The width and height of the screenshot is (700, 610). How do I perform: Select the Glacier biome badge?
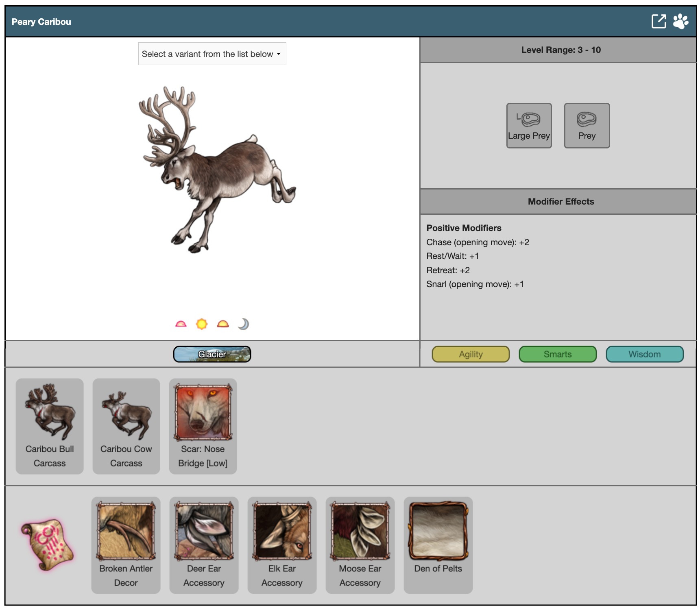212,354
